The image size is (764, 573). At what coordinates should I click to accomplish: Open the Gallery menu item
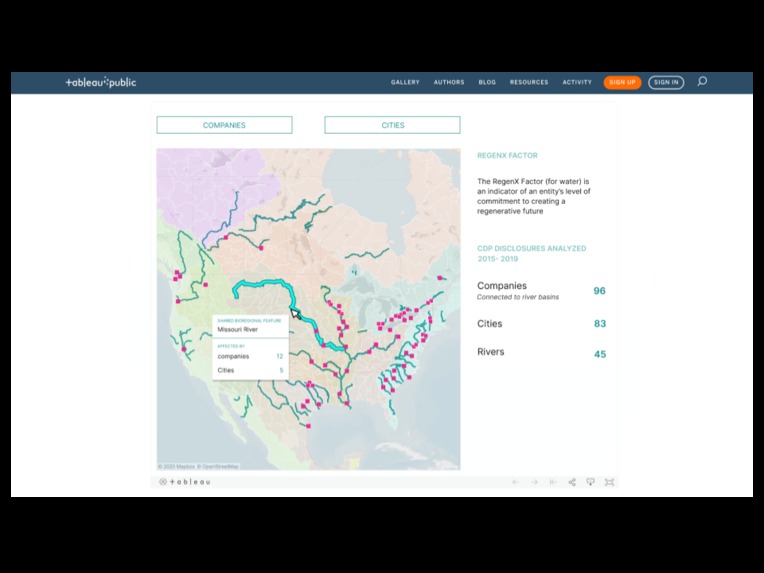click(x=405, y=82)
